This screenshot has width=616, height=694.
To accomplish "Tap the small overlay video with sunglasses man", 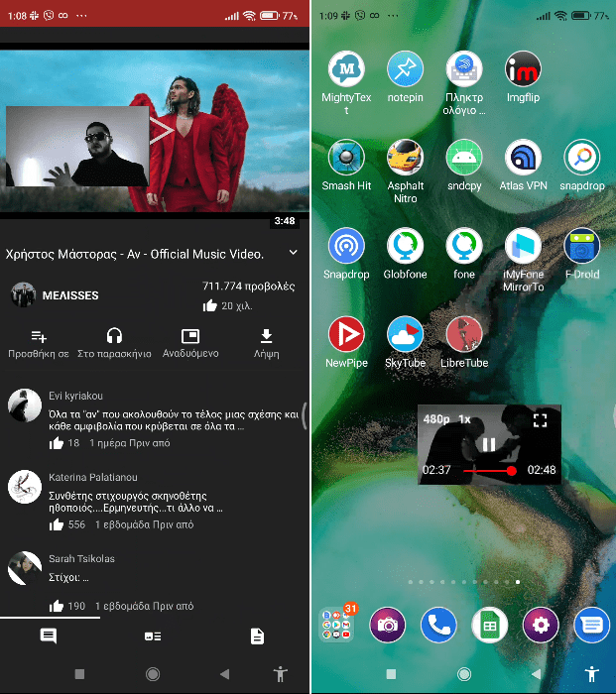I will click(77, 146).
